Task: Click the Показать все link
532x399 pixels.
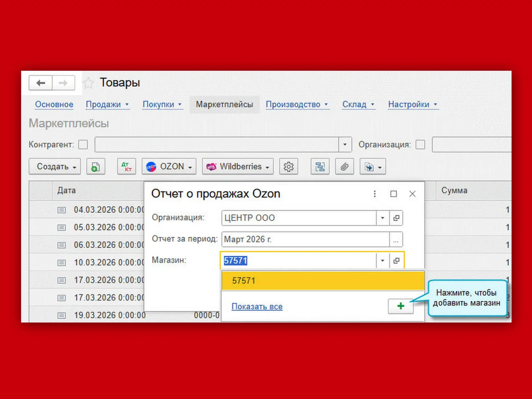Action: pyautogui.click(x=257, y=306)
